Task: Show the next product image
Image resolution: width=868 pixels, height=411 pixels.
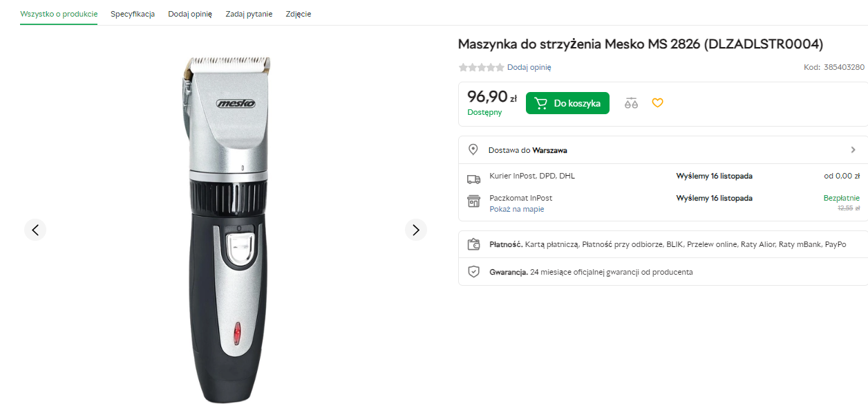Action: 415,230
